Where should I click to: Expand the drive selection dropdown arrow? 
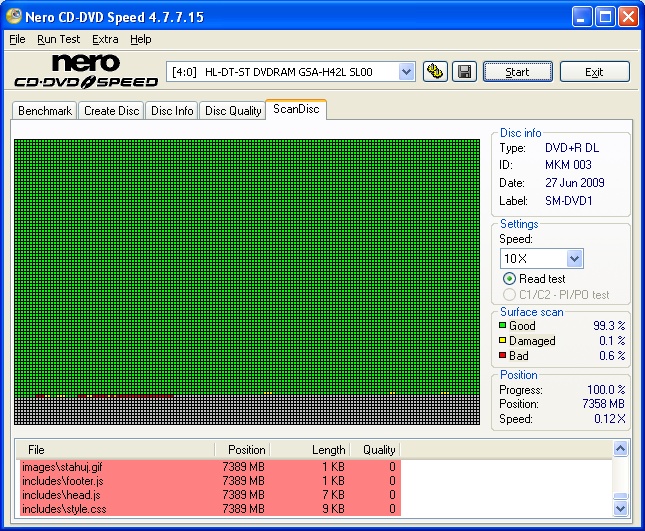406,72
